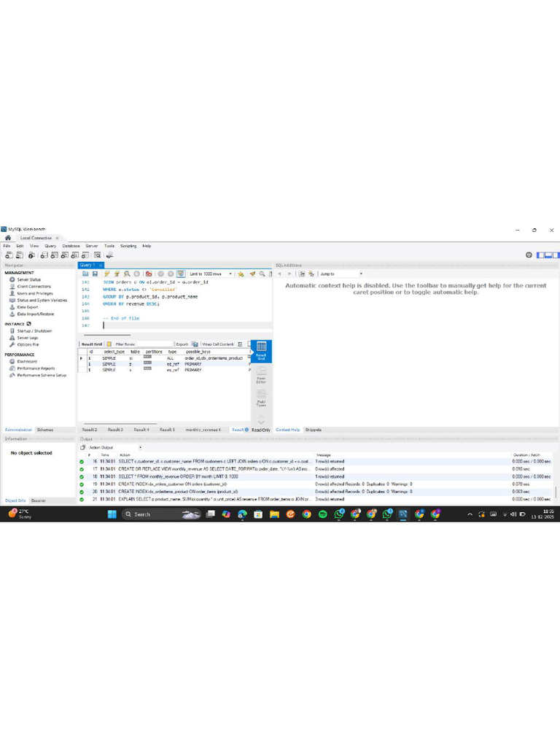Click the Rollback transaction icon
The image size is (560, 747).
pyautogui.click(x=171, y=274)
